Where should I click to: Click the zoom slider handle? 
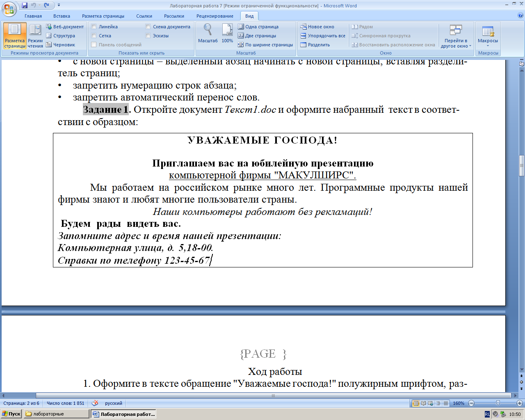pos(498,403)
